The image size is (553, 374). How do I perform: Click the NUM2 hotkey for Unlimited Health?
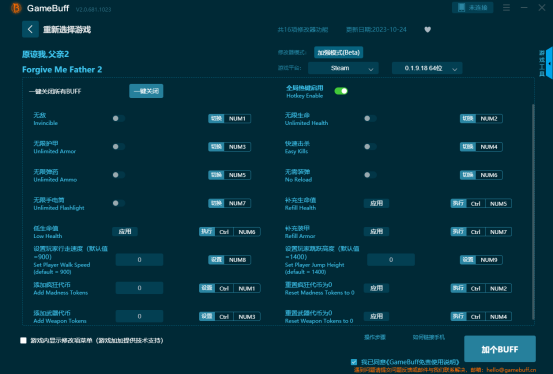(x=489, y=119)
